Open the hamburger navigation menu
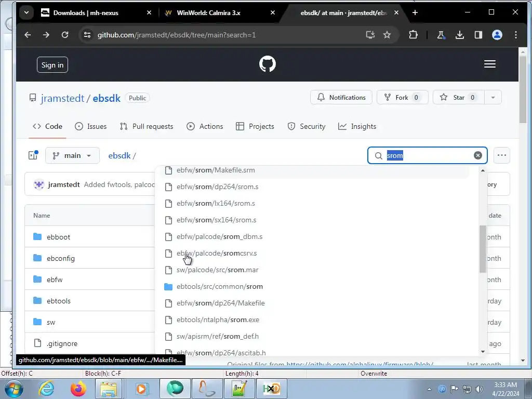532x399 pixels. coord(489,64)
